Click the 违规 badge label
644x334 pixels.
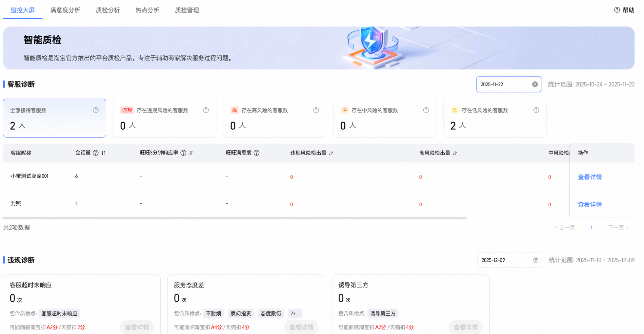(127, 110)
